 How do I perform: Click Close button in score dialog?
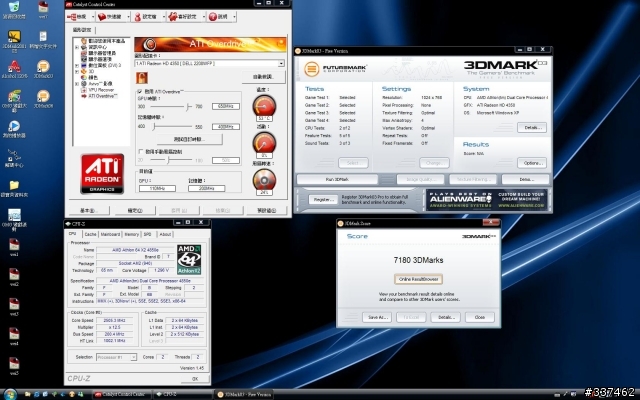click(x=480, y=317)
